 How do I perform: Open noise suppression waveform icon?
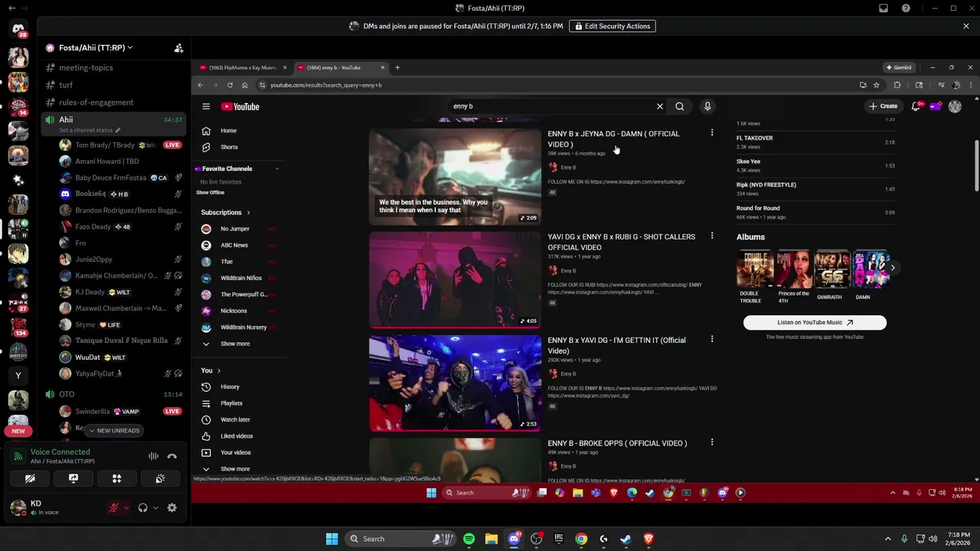pos(153,456)
